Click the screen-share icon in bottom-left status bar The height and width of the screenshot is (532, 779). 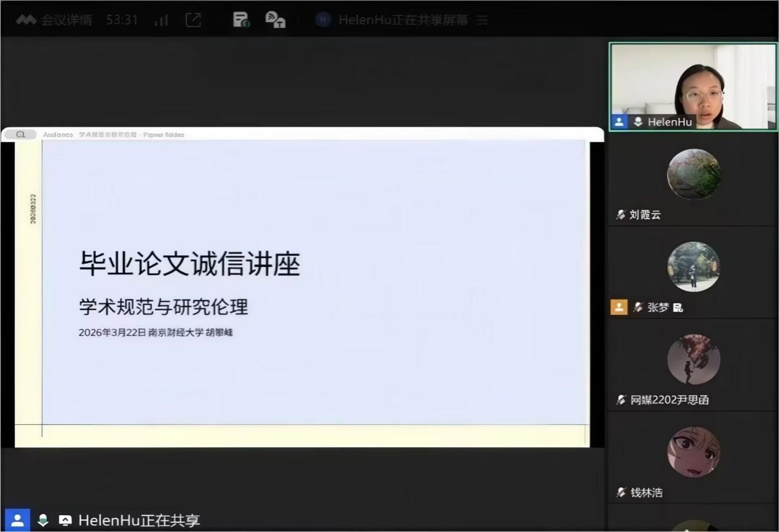(x=65, y=520)
